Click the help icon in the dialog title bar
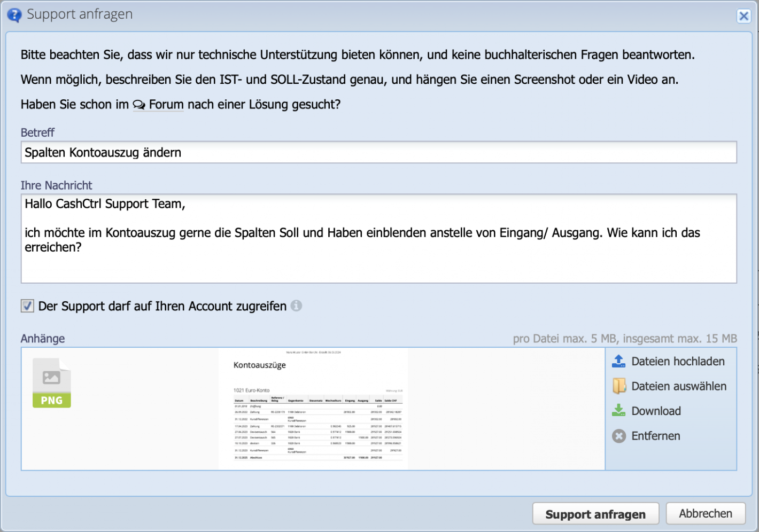 click(x=14, y=15)
